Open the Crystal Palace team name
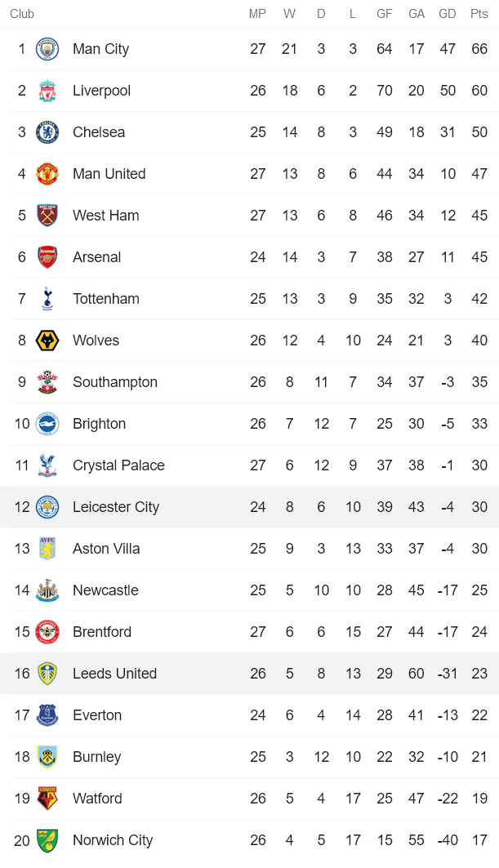Image resolution: width=499 pixels, height=868 pixels. point(118,465)
